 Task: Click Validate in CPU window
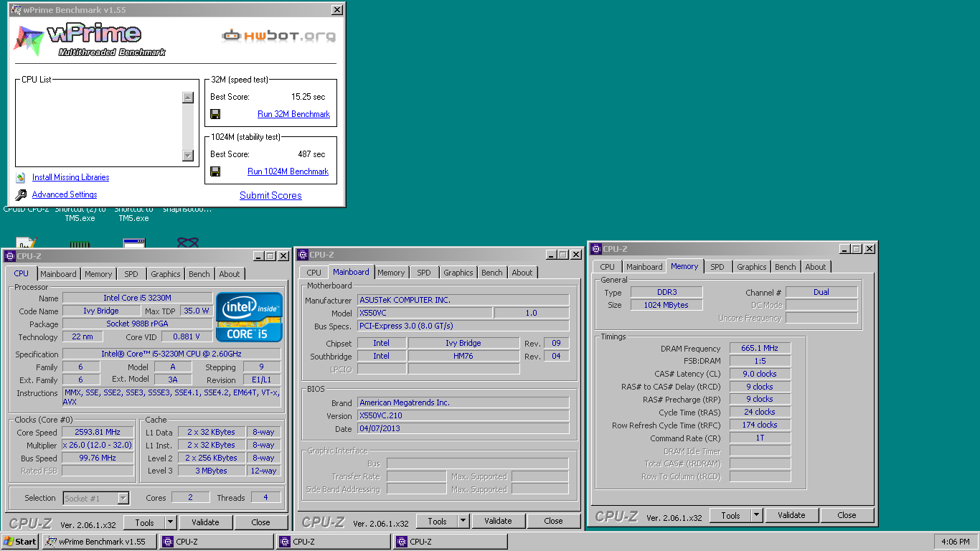pyautogui.click(x=205, y=522)
